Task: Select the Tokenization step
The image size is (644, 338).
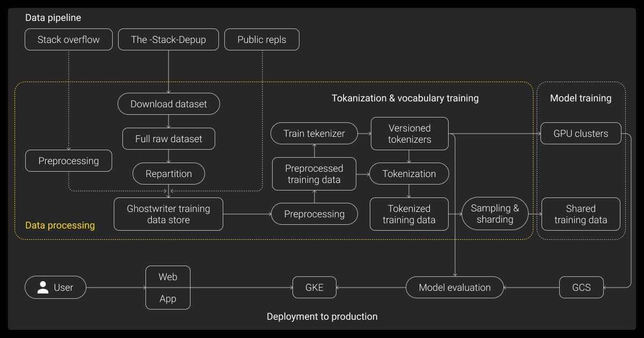Action: [x=409, y=174]
